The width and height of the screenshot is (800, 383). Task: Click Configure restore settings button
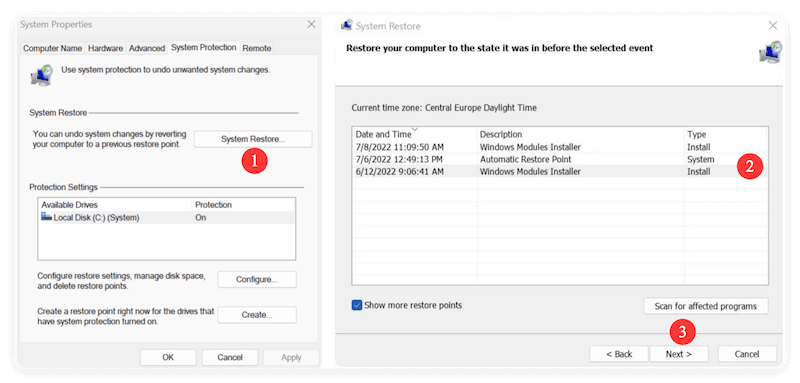point(257,279)
